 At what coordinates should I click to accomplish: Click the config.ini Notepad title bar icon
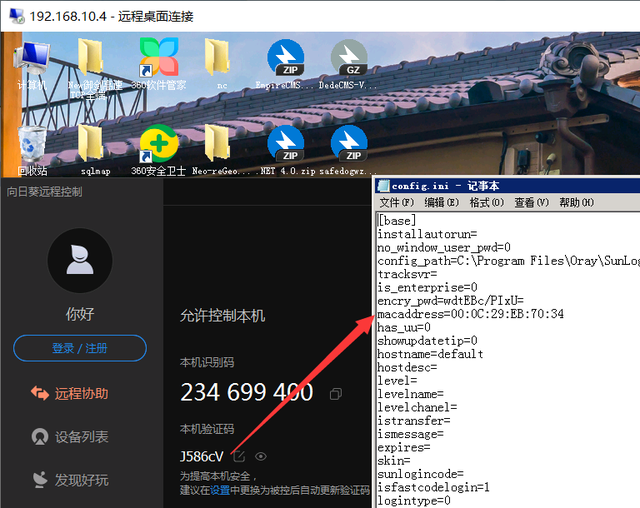tap(383, 186)
